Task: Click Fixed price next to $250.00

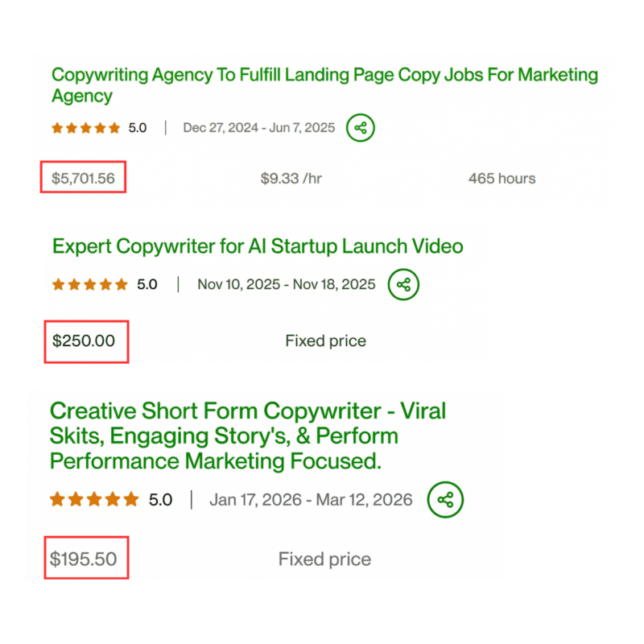Action: click(325, 341)
